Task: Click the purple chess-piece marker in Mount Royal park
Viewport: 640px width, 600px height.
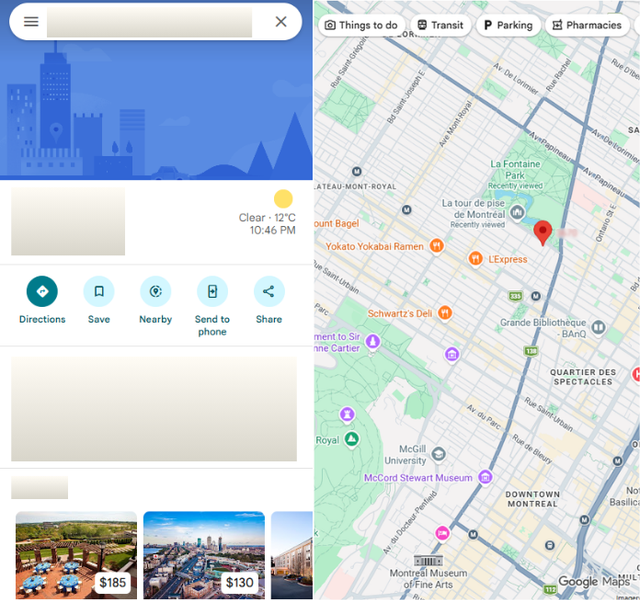Action: pyautogui.click(x=347, y=414)
